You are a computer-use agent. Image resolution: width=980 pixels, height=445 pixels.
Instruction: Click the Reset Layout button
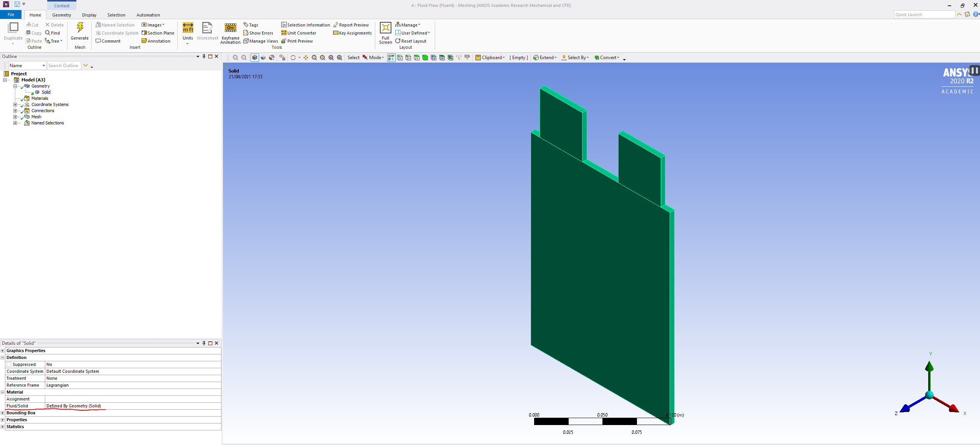411,41
